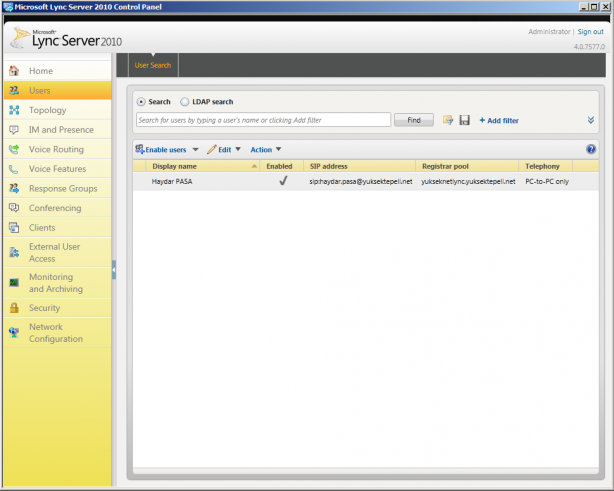The image size is (614, 491).
Task: Click the PC-to-PC only telephony cell
Action: (547, 181)
